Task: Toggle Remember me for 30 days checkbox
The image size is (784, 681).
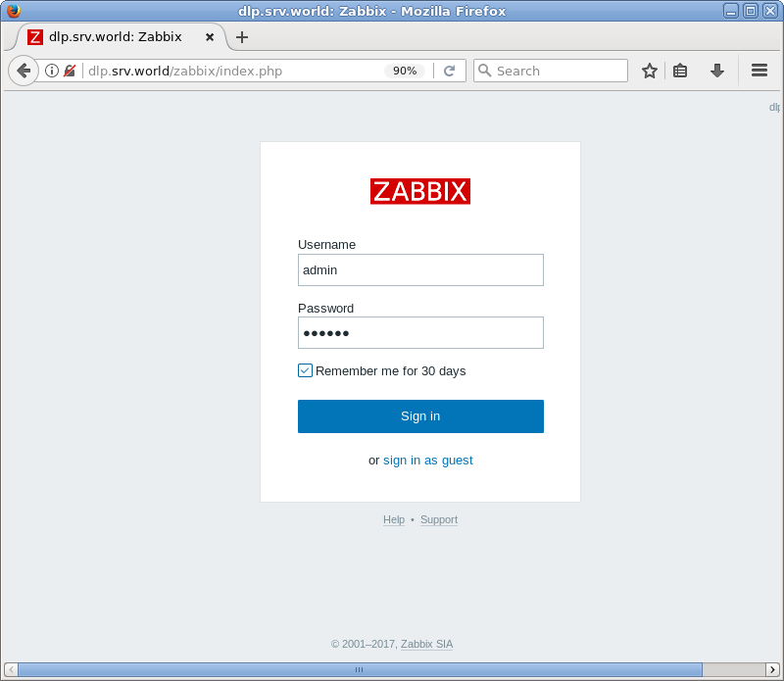Action: tap(305, 370)
